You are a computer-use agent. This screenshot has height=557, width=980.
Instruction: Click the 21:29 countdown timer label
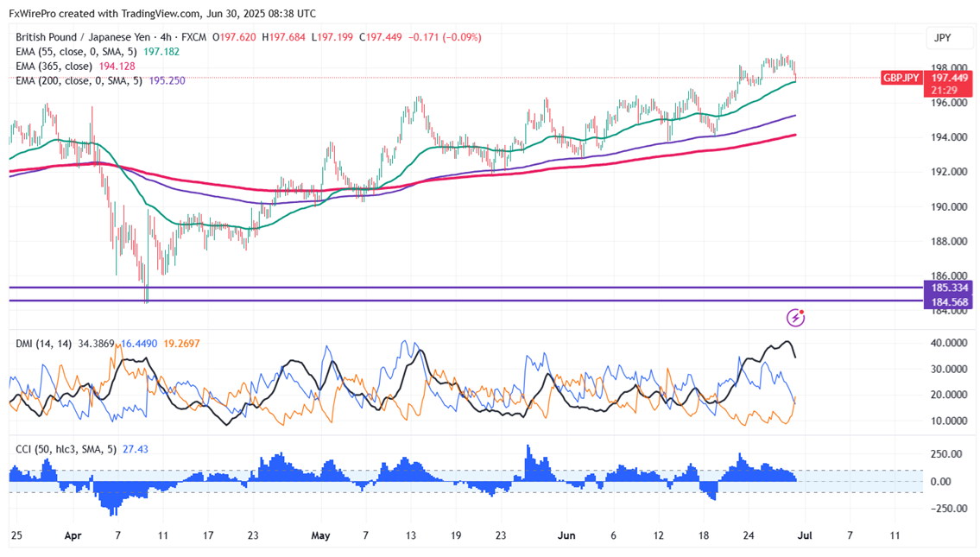(x=944, y=91)
